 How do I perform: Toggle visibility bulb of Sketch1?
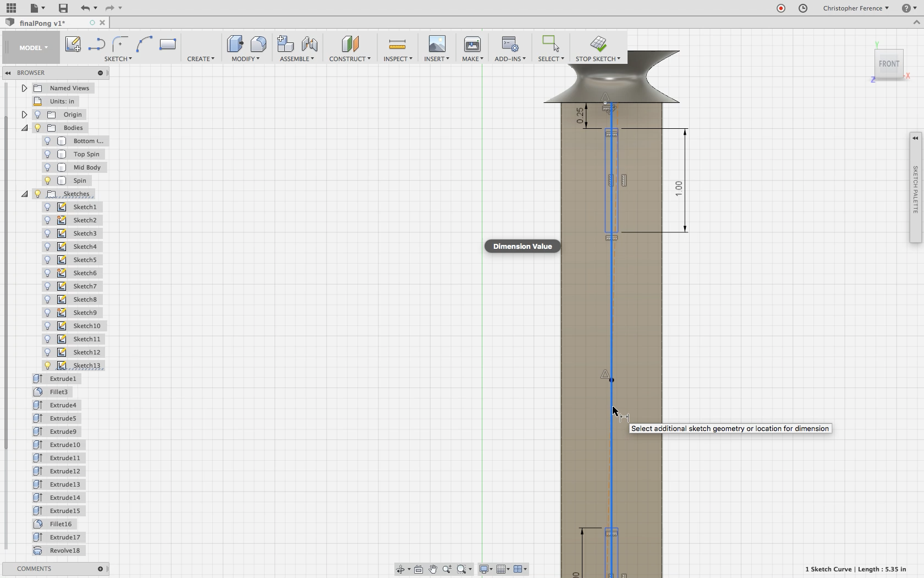point(47,207)
